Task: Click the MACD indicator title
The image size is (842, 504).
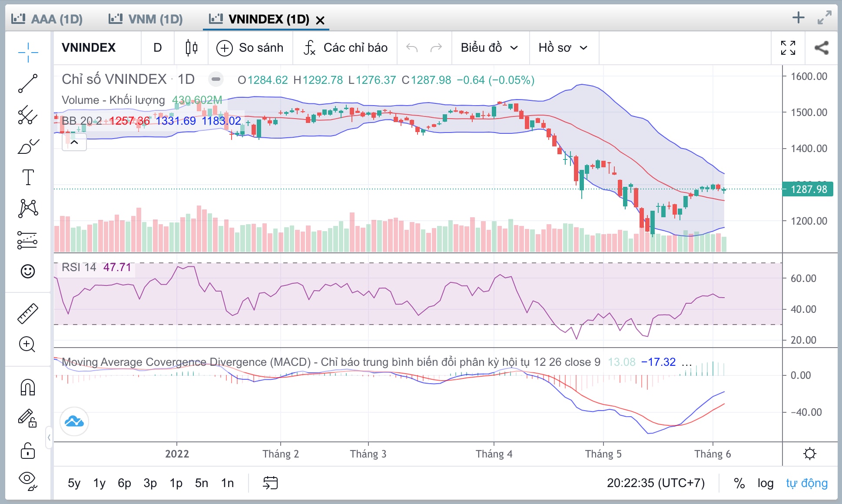Action: 331,362
